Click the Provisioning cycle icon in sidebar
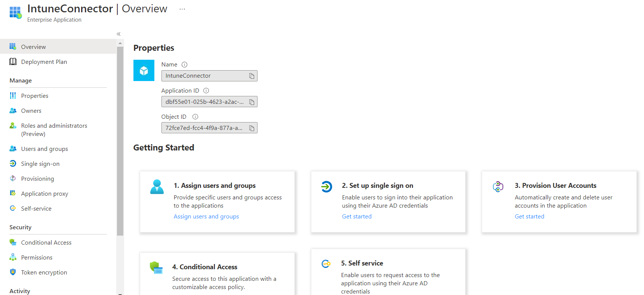 pyautogui.click(x=13, y=178)
